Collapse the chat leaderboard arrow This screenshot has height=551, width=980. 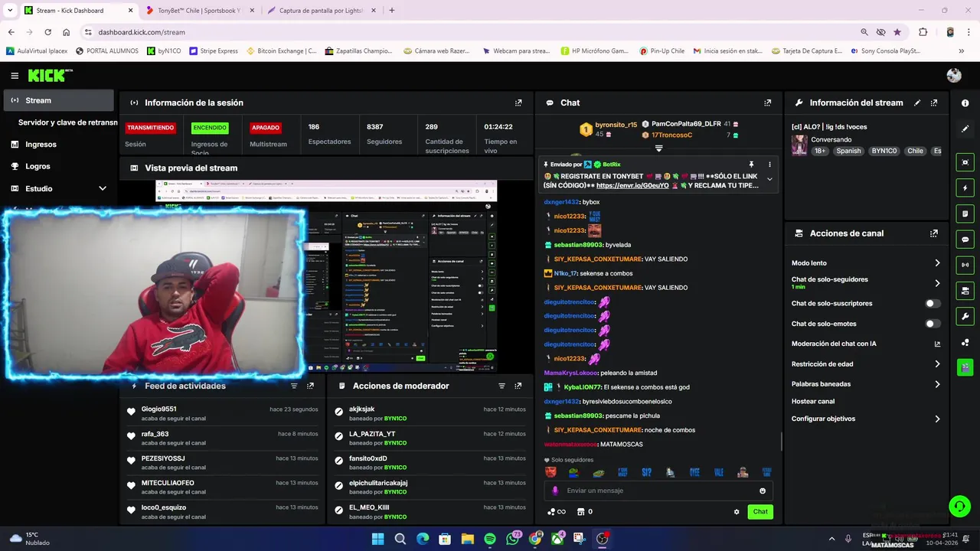pyautogui.click(x=658, y=148)
